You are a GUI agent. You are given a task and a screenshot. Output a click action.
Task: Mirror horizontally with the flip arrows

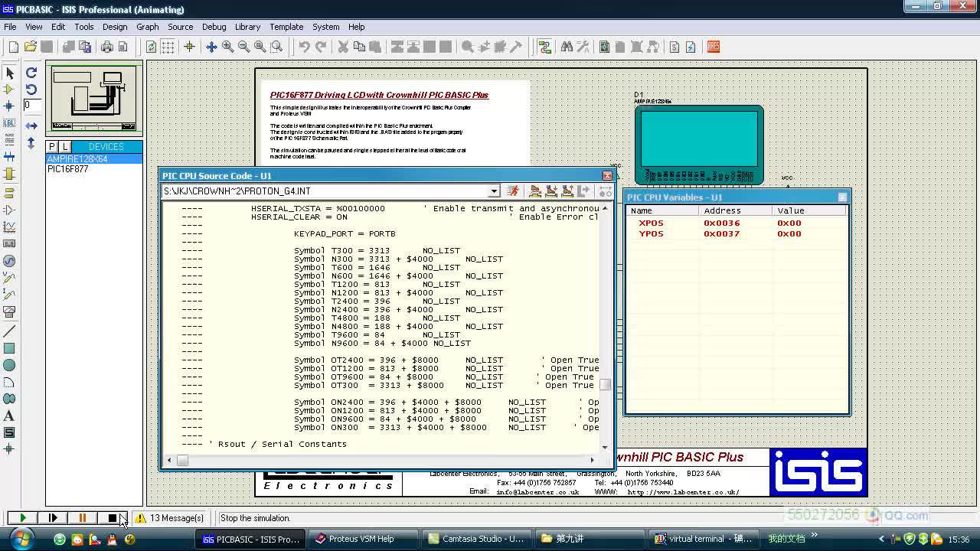[x=31, y=126]
